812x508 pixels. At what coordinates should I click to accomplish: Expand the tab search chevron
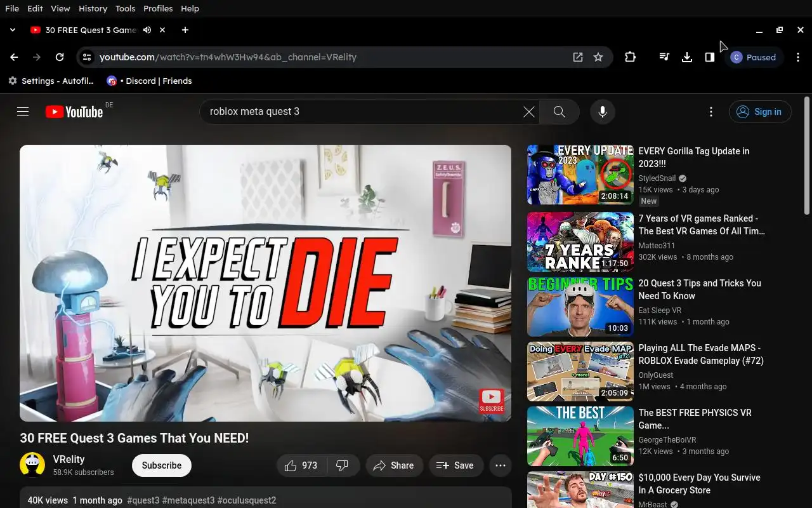tap(12, 30)
